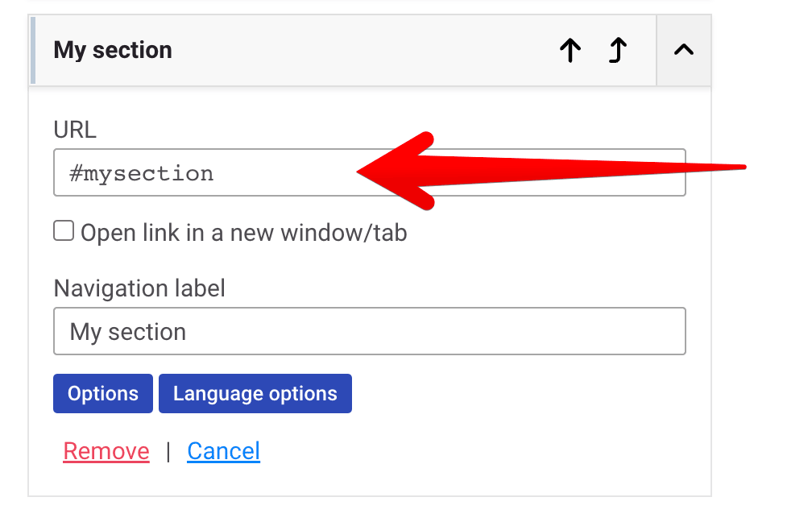Viewport: 812px width, 522px height.
Task: Click the #mysection text in the URL field
Action: (142, 173)
